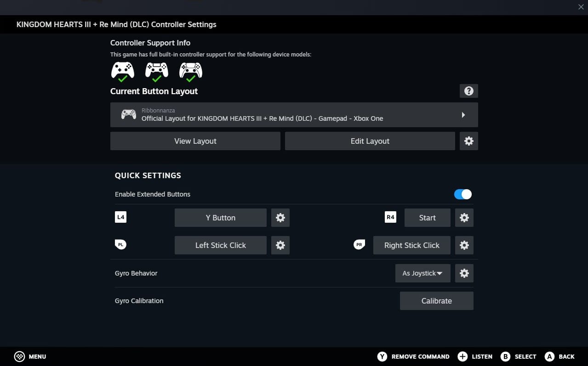The width and height of the screenshot is (588, 366).
Task: Open the help question mark icon
Action: coord(468,91)
